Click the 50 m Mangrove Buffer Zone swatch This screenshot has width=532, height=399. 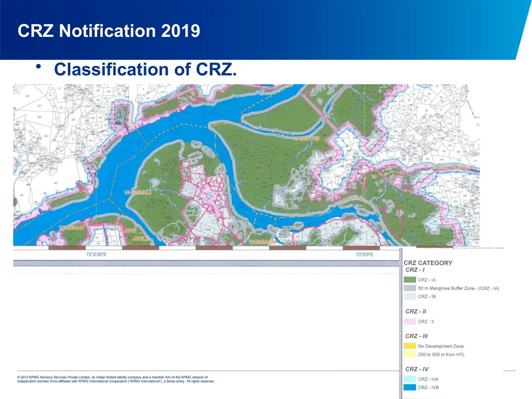tap(410, 288)
